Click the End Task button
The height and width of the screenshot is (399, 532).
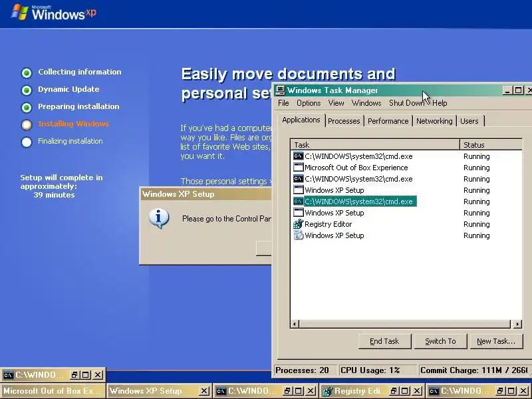tap(384, 341)
